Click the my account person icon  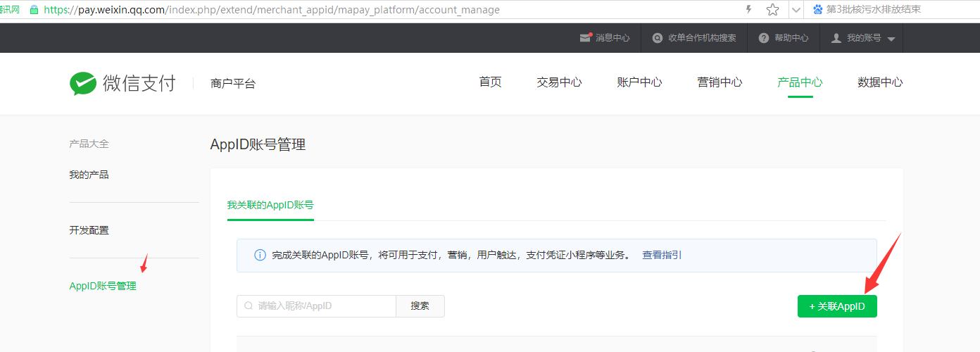click(x=836, y=38)
